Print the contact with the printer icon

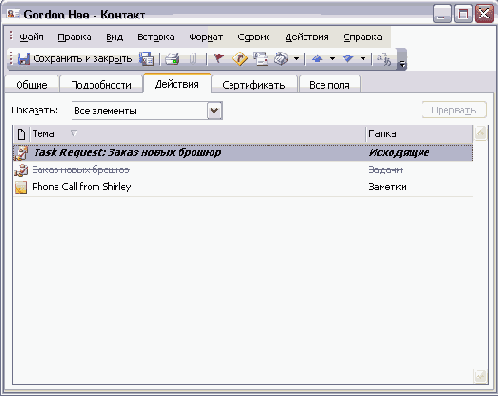coord(172,59)
